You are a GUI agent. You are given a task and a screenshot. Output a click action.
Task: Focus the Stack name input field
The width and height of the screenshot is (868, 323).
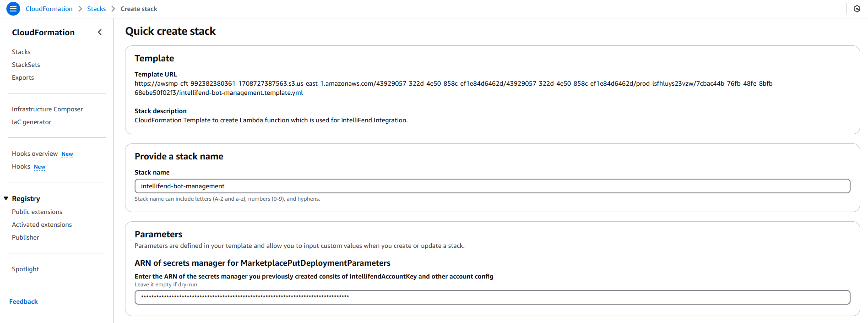pos(493,186)
